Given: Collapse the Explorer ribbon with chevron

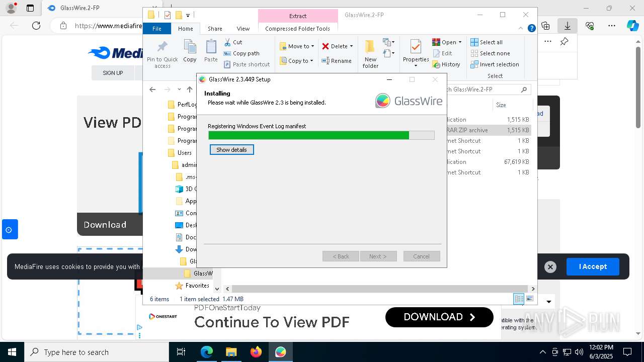Looking at the screenshot, I should [x=522, y=28].
